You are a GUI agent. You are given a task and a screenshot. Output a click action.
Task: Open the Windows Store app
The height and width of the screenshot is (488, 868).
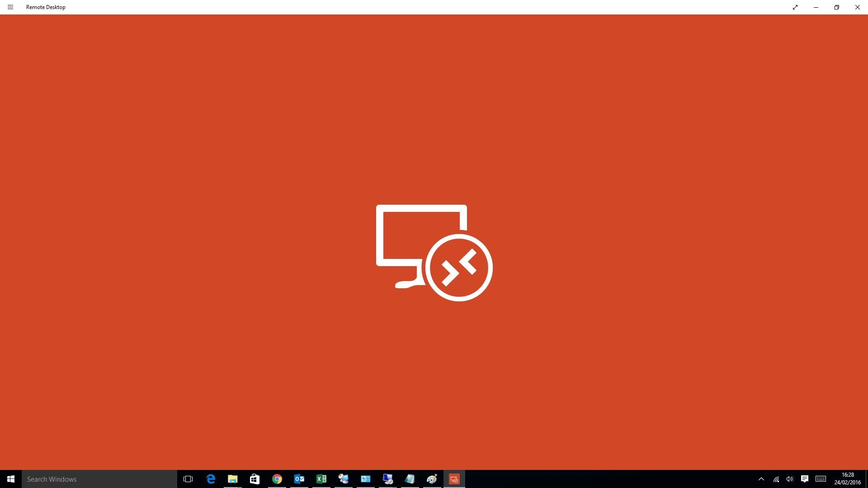tap(255, 479)
